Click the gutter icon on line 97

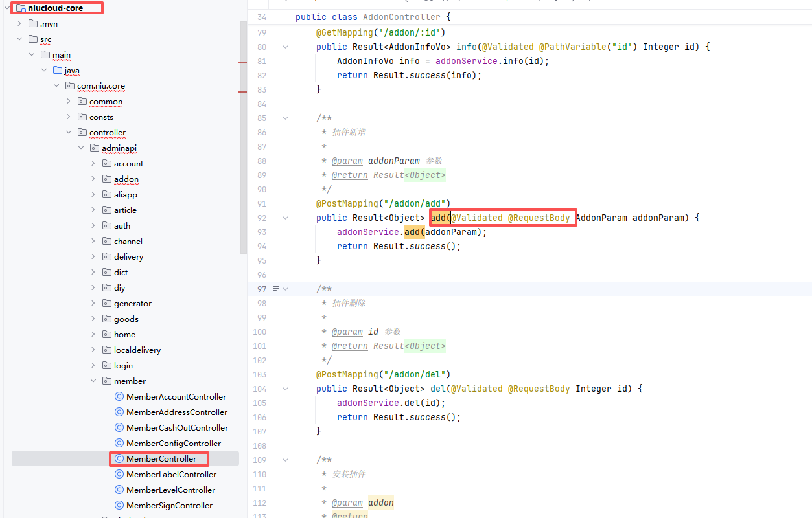(x=275, y=289)
